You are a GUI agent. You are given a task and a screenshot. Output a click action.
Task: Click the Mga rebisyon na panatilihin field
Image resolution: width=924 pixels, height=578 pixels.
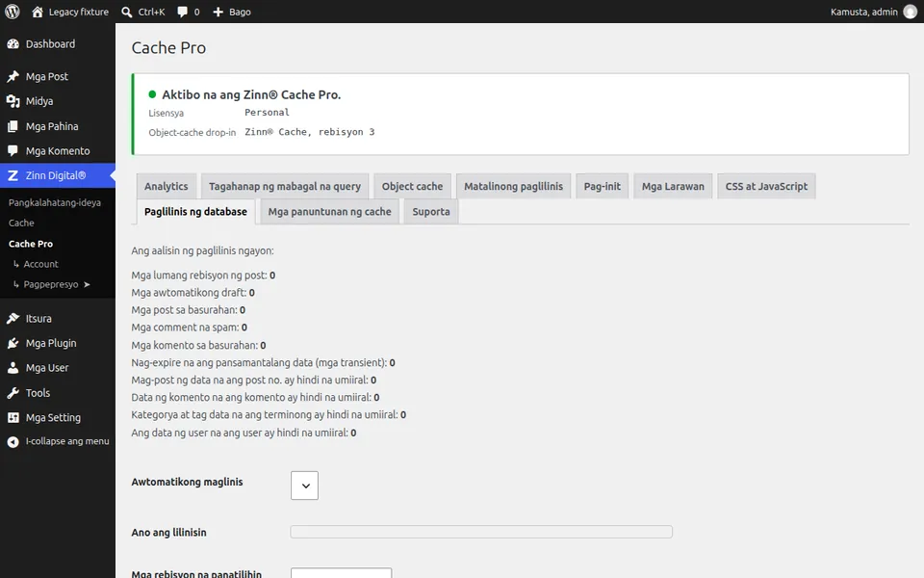pos(341,572)
